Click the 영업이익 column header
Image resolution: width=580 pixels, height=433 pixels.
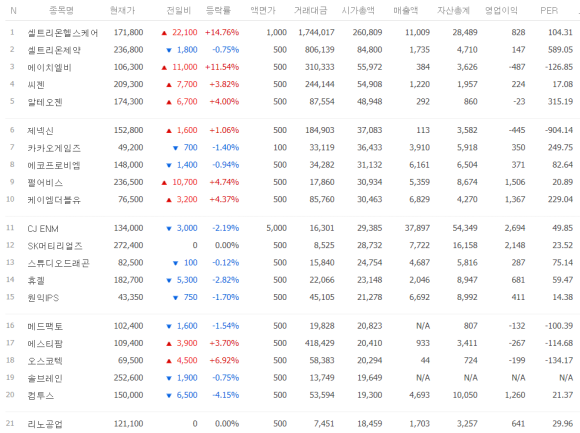[501, 10]
